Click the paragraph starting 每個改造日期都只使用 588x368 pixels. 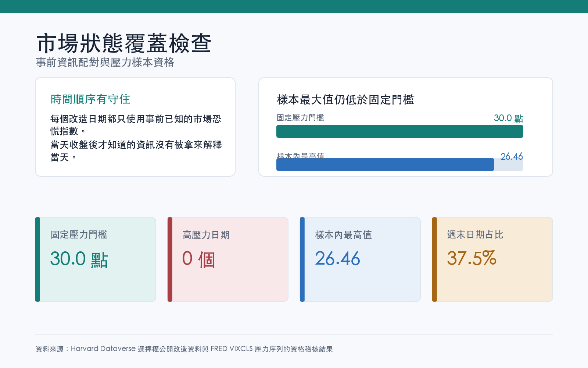136,125
